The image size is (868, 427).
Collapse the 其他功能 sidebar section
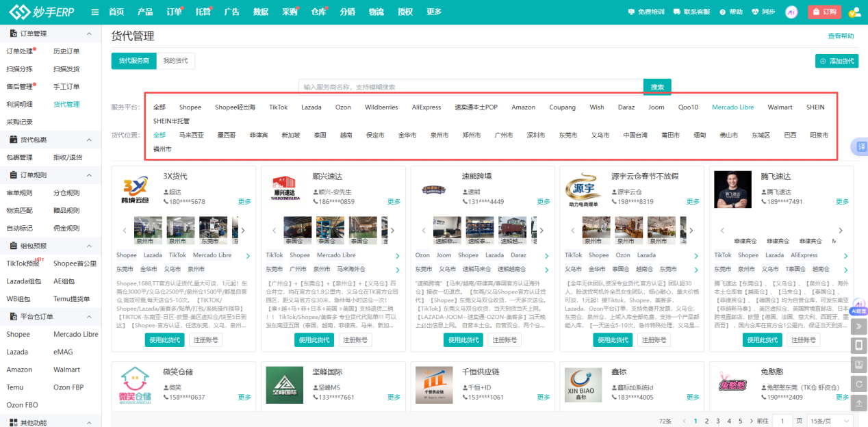[88, 423]
